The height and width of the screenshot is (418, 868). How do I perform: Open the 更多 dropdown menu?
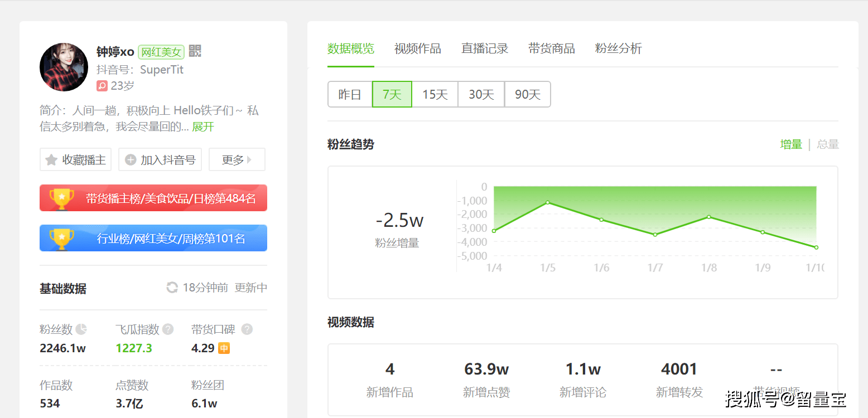237,160
